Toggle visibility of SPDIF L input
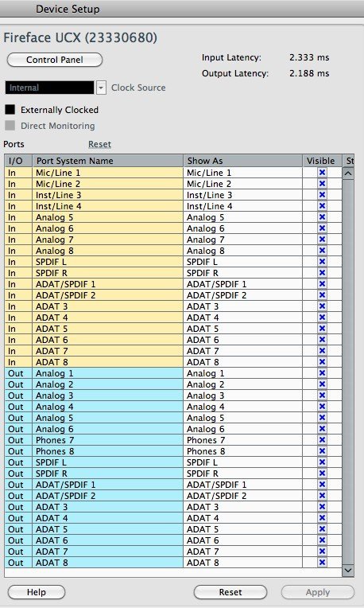364x608 pixels. [322, 262]
